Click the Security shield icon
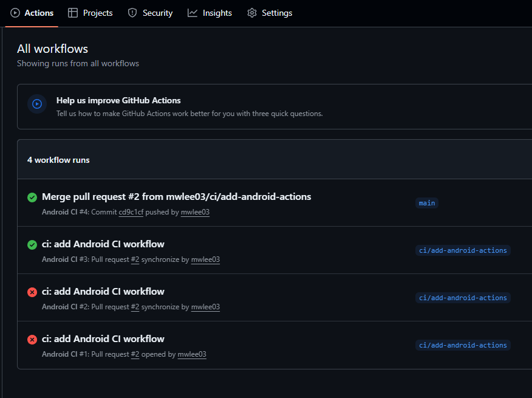The image size is (532, 398). [x=132, y=13]
